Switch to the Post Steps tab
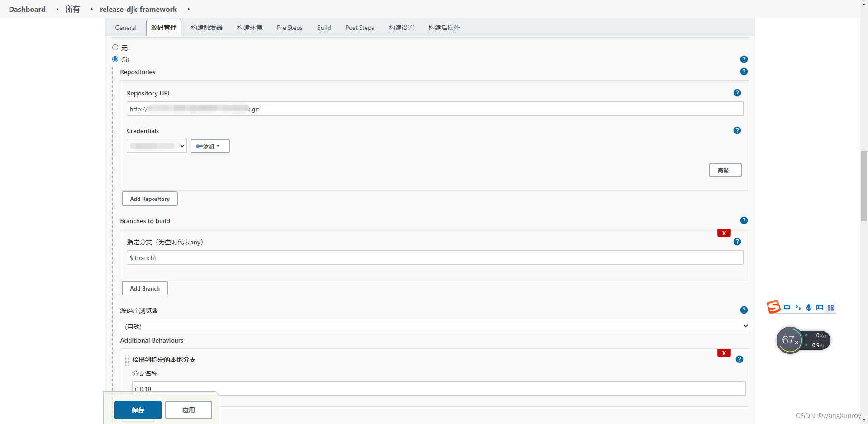The image size is (868, 424). click(360, 28)
